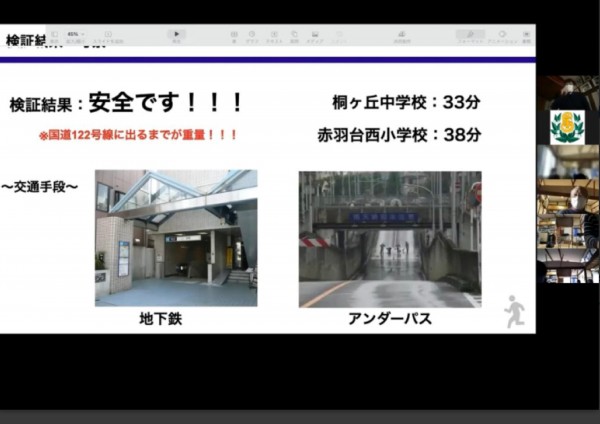600x424 pixels.
Task: Add a text box with the Text icon
Action: point(274,34)
